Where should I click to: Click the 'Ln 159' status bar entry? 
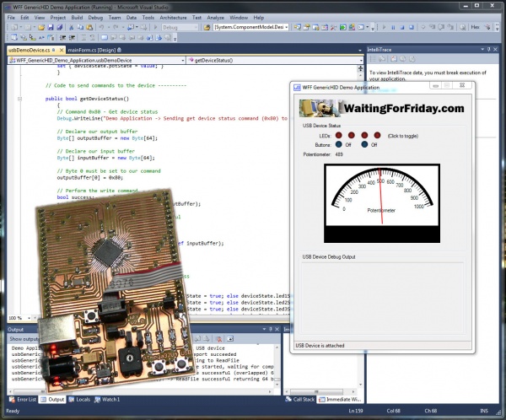[x=356, y=411]
